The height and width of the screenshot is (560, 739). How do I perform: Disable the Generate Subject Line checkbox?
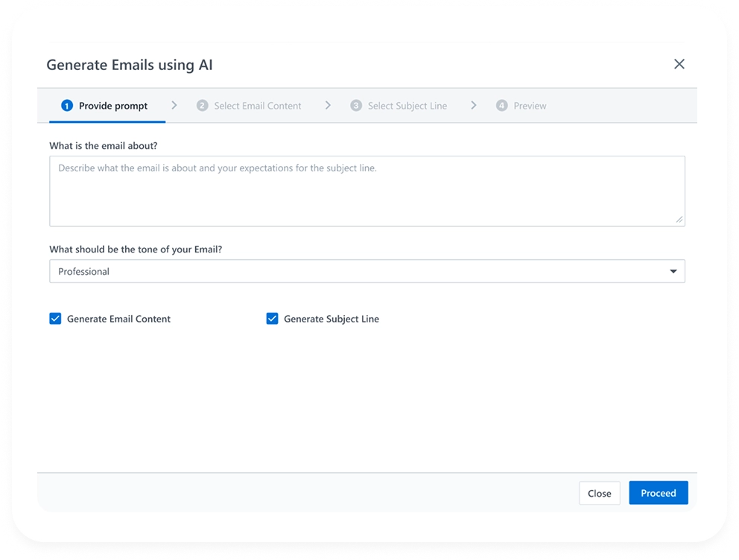(x=272, y=318)
